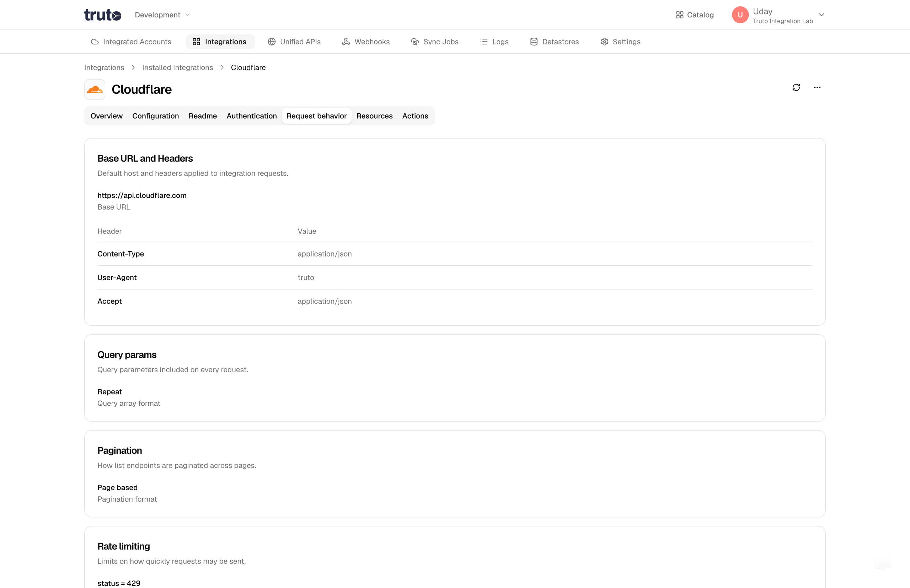910x588 pixels.
Task: Click the Rate limiting heading
Action: coord(123,546)
